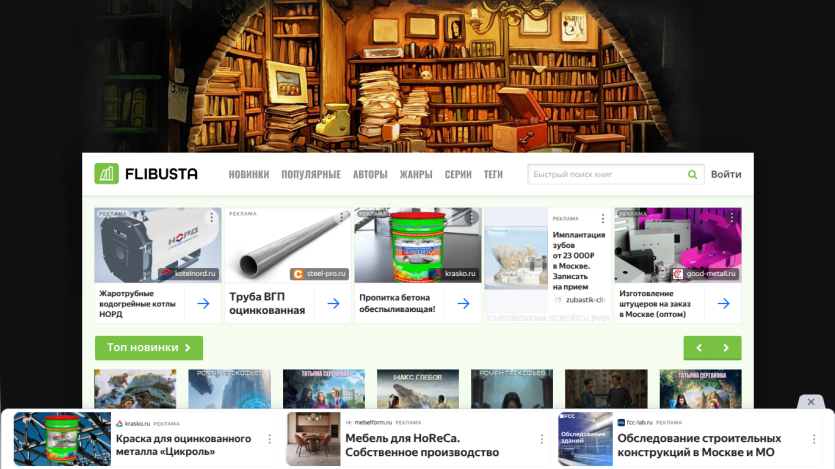Click arrow on Жаротрубные водогрейные котлы ad
The image size is (835, 469).
coord(203,303)
